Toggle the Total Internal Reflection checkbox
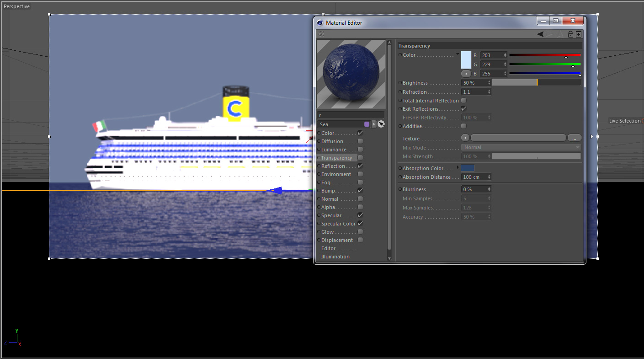Screen dimensions: 644x359 pos(463,101)
